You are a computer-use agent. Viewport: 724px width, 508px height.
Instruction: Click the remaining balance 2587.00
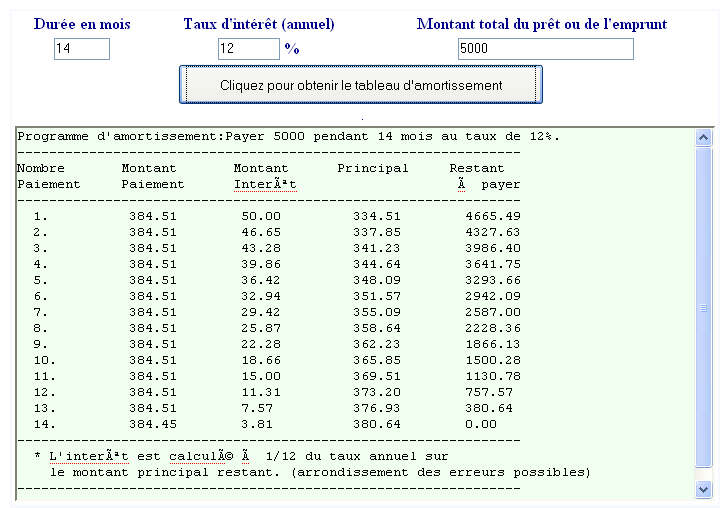pyautogui.click(x=493, y=312)
